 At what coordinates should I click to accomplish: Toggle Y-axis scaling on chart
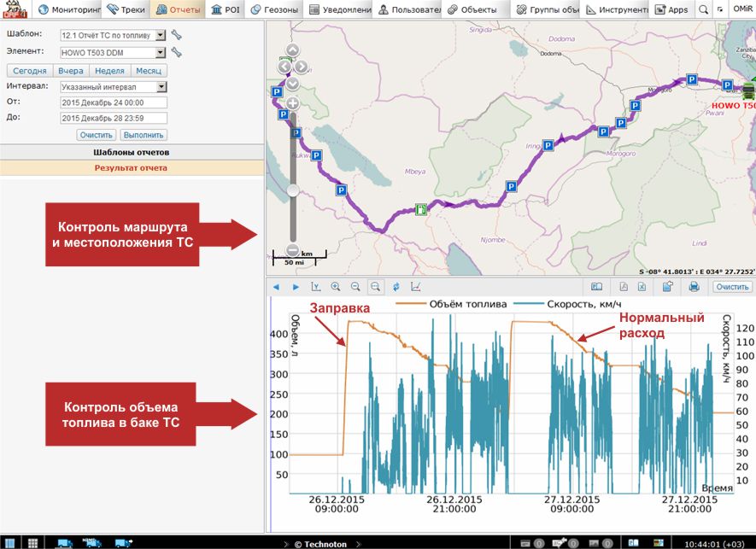point(316,287)
